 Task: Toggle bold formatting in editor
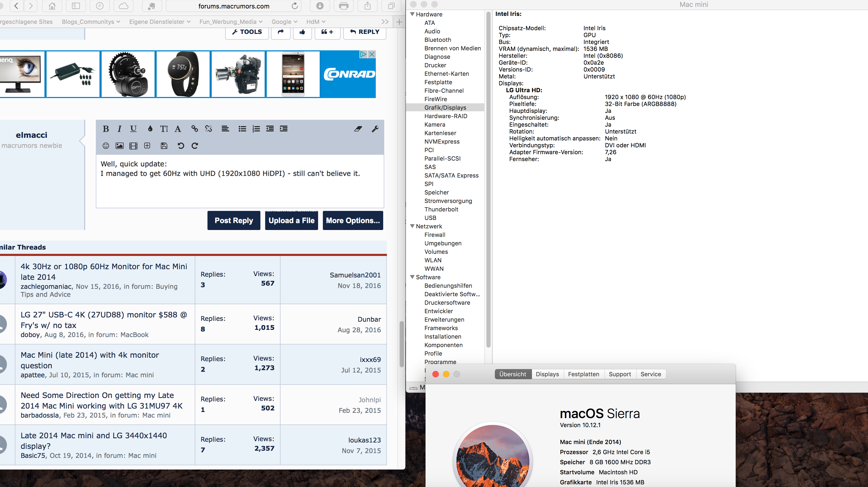(x=106, y=129)
